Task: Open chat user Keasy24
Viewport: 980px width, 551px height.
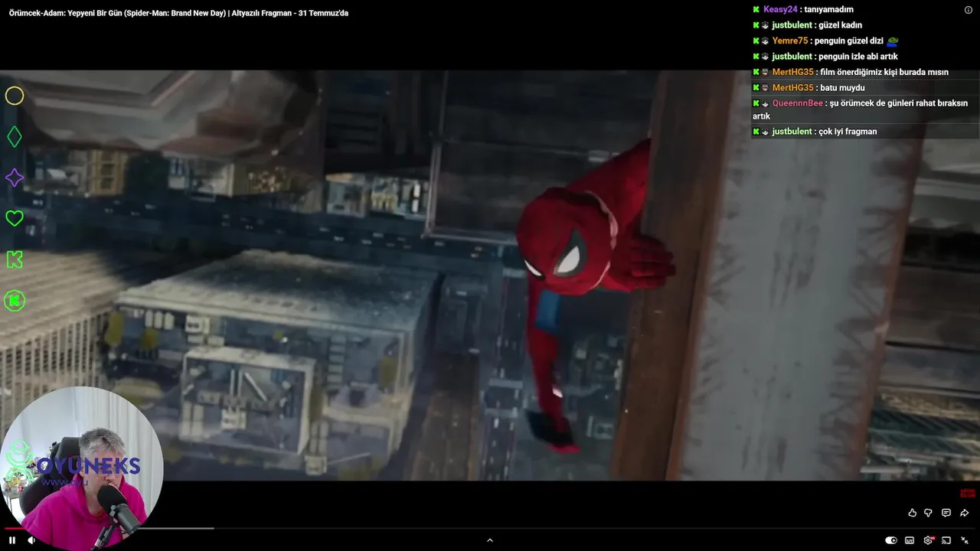Action: pyautogui.click(x=780, y=9)
